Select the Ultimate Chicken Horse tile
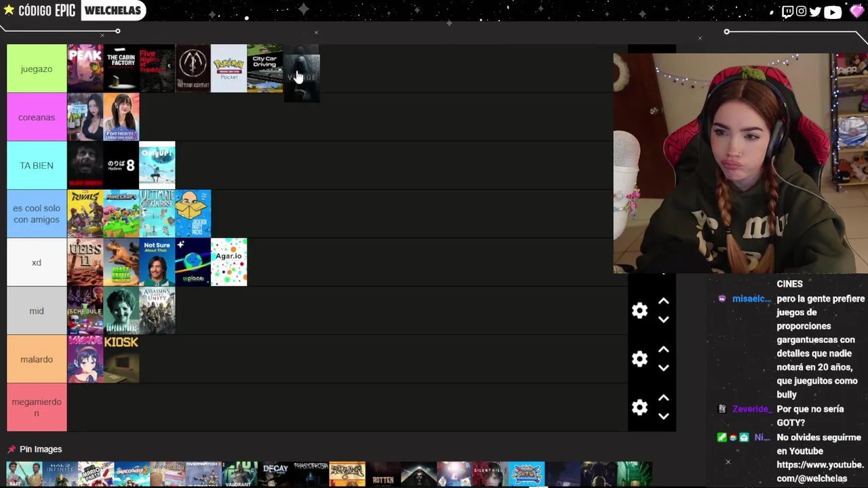 (x=157, y=213)
